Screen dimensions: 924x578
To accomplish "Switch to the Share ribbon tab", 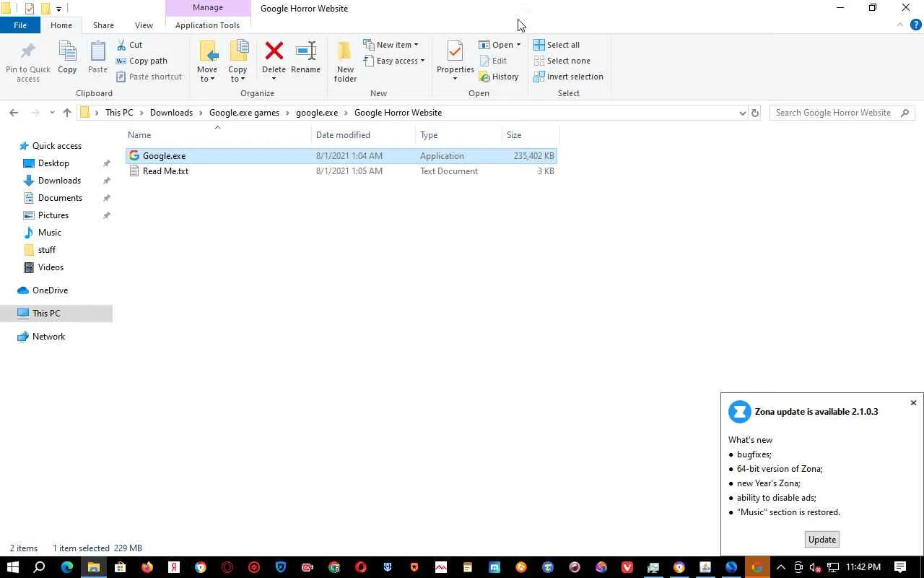I will (103, 25).
